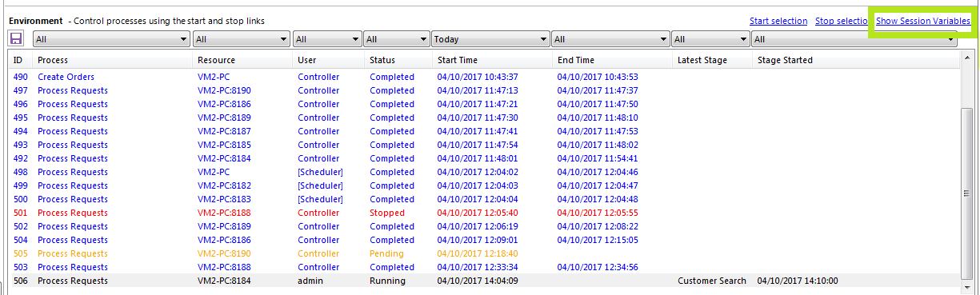This screenshot has height=295, width=980.
Task: Click the 'admin' user cell
Action: pos(310,281)
